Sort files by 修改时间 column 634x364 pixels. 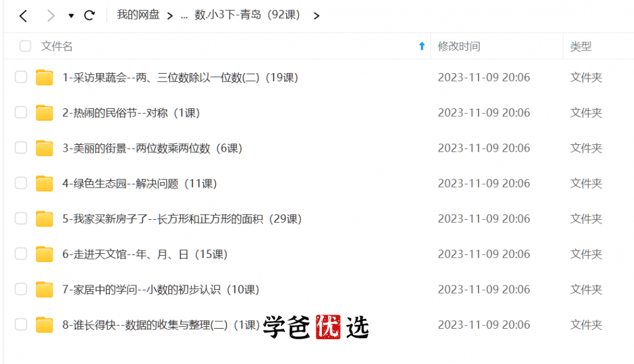(459, 46)
